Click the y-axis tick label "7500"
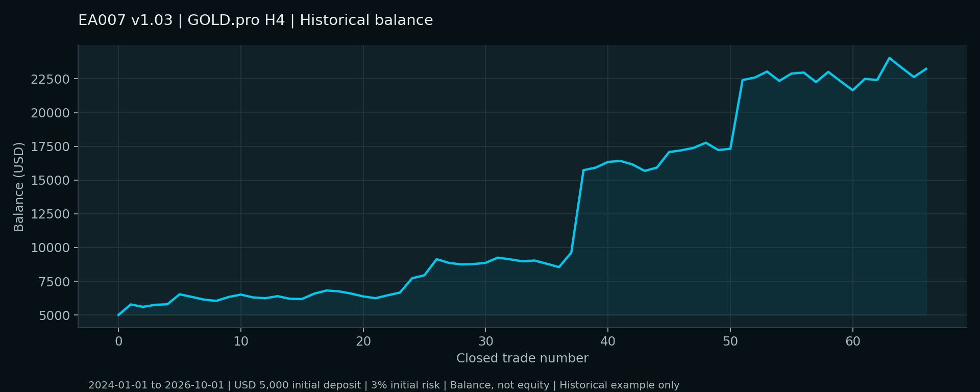This screenshot has height=392, width=980. tap(54, 282)
